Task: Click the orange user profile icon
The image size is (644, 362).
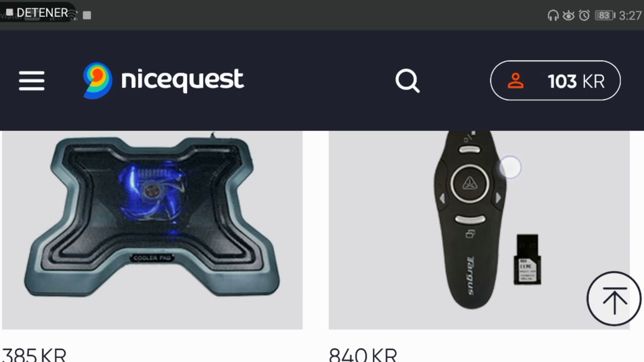Action: click(516, 80)
